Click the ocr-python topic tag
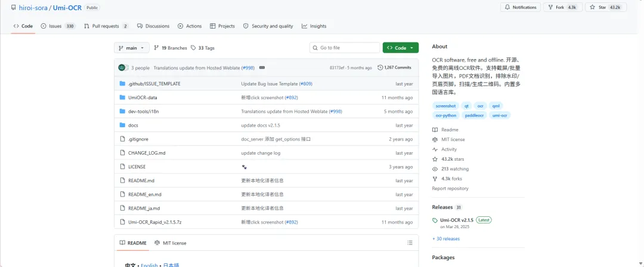Viewport: 644px width, 267px height. click(446, 116)
